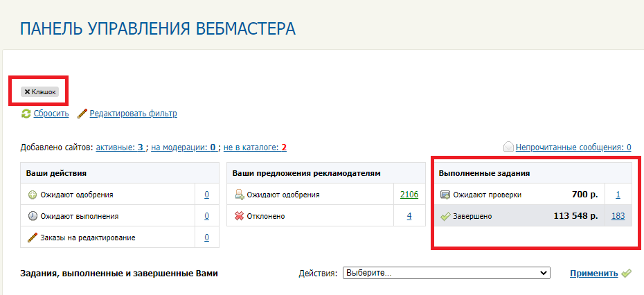Click the green refresh icon beside Сбросить
Screen dimensions: 644x295
(26, 114)
